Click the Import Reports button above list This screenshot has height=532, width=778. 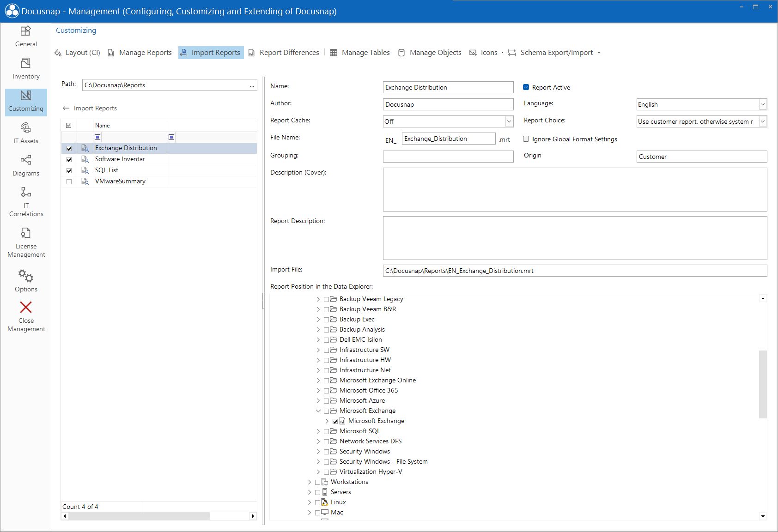90,108
